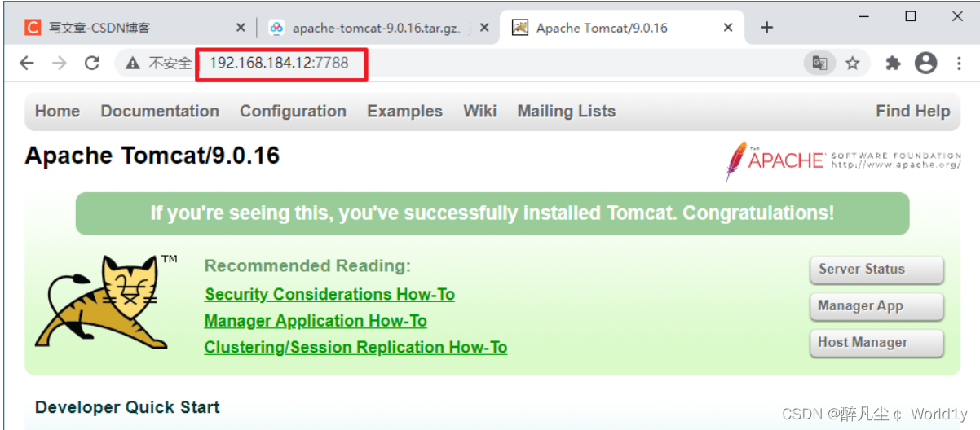Open the Examples navigation link
Viewport: 980px width, 430px height.
click(404, 112)
